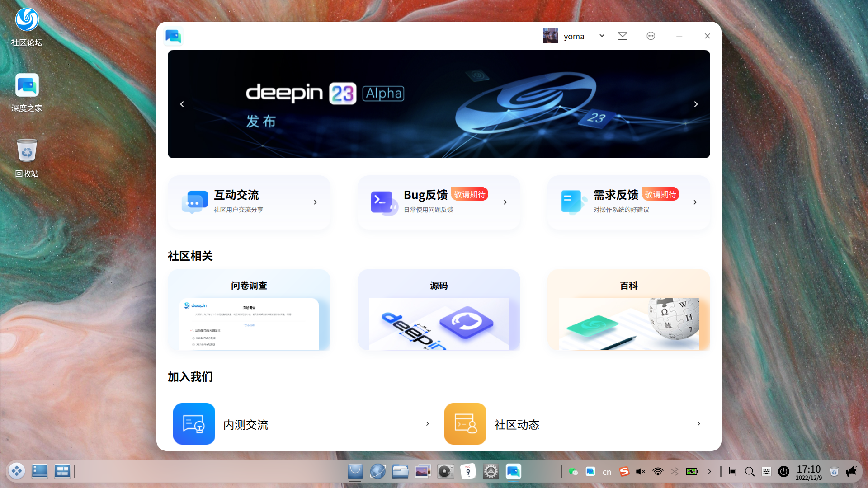Advance to next banner slide
Viewport: 868px width, 488px height.
pyautogui.click(x=696, y=104)
